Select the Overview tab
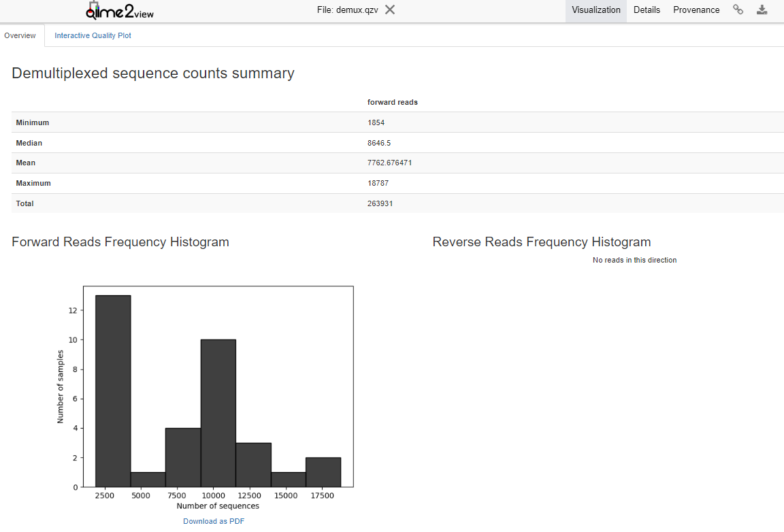Image resolution: width=784 pixels, height=532 pixels. click(20, 35)
